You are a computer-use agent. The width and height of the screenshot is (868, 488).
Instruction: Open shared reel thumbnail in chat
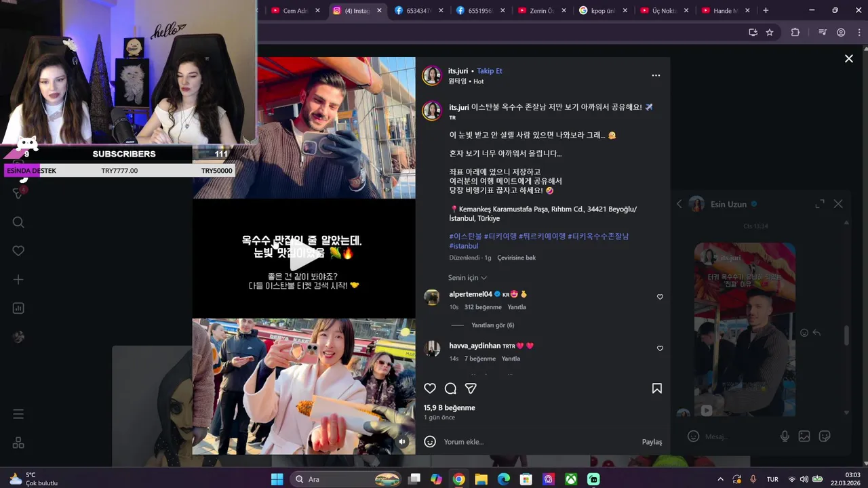click(745, 330)
